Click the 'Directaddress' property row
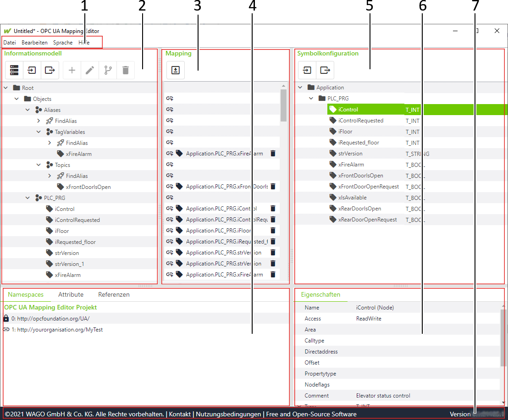Screen dimensions: 508x420 coord(398,352)
